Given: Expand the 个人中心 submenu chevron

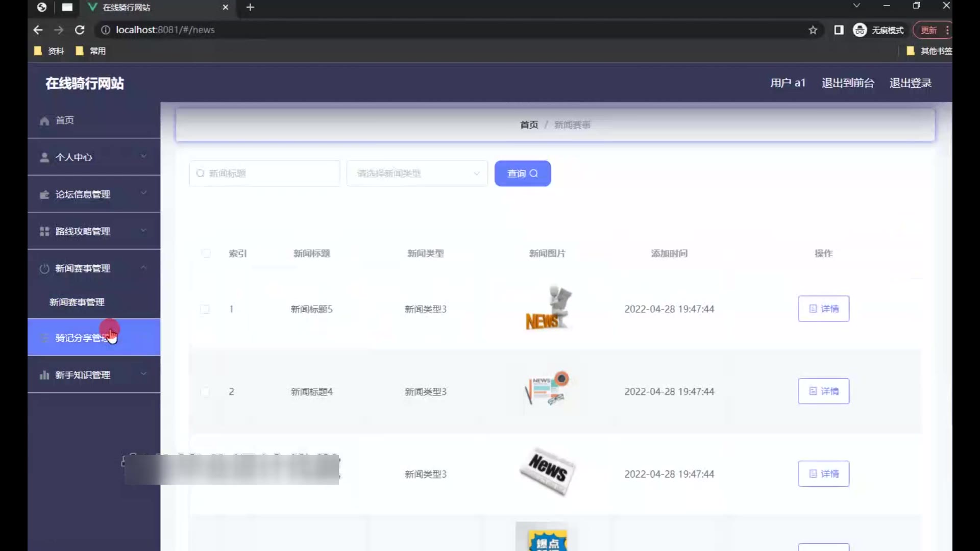Looking at the screenshot, I should coord(143,156).
